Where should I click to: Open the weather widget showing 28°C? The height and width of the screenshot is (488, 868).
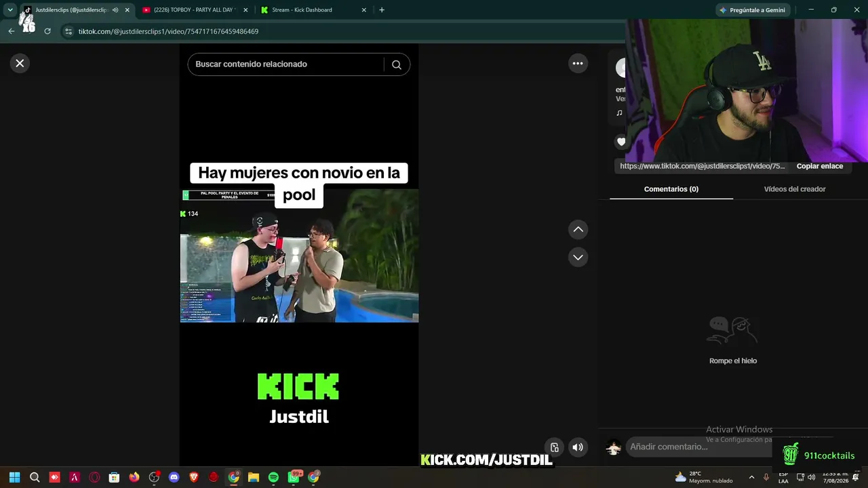point(704,477)
